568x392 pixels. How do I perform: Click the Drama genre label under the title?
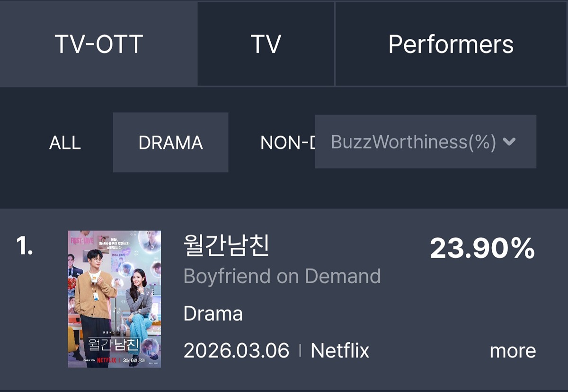[x=213, y=314]
